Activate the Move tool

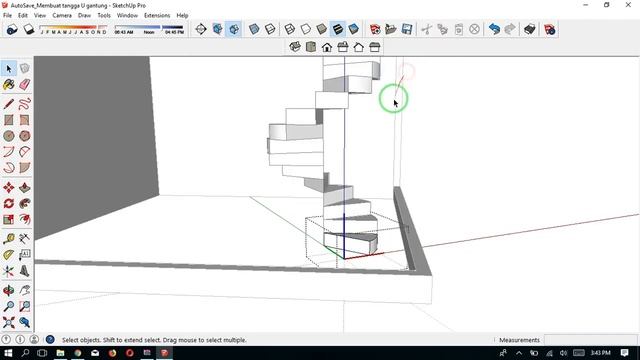pos(9,187)
